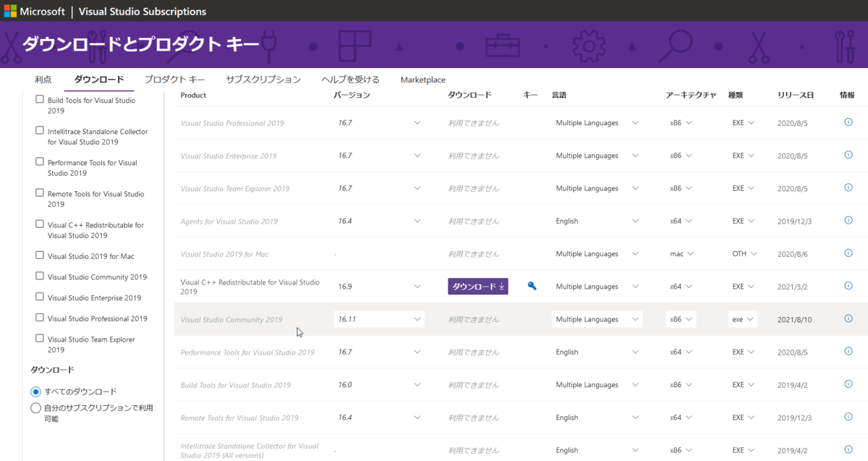Open version dropdown for Visual Studio Community 2019
The height and width of the screenshot is (461, 868).
[379, 319]
